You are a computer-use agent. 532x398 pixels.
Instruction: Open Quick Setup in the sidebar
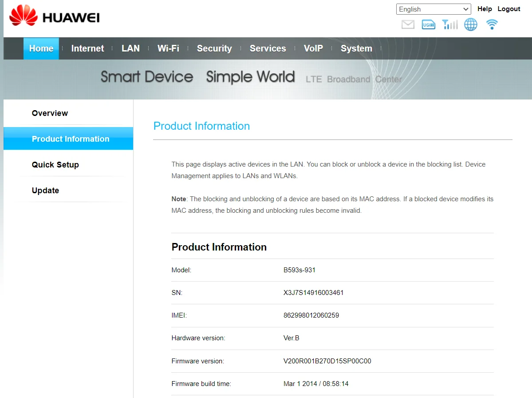coord(55,165)
